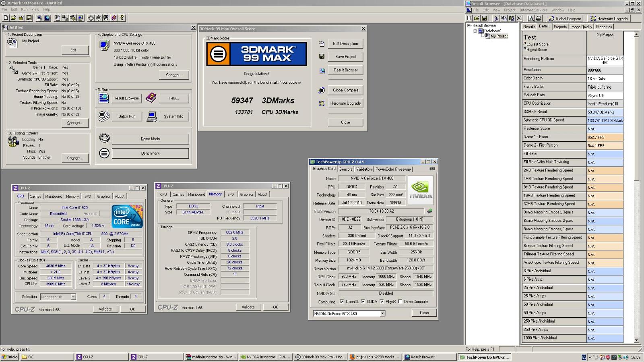Open the GPU selection dropdown in GPU-Z
Screen dimensions: 644x362
(x=382, y=313)
